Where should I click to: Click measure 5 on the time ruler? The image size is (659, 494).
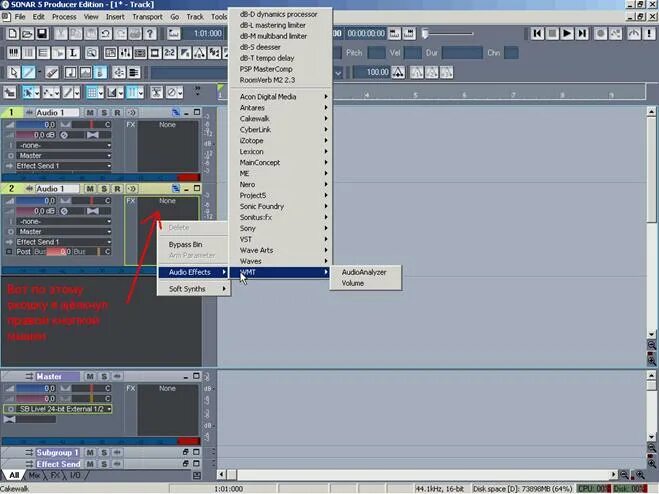point(415,95)
